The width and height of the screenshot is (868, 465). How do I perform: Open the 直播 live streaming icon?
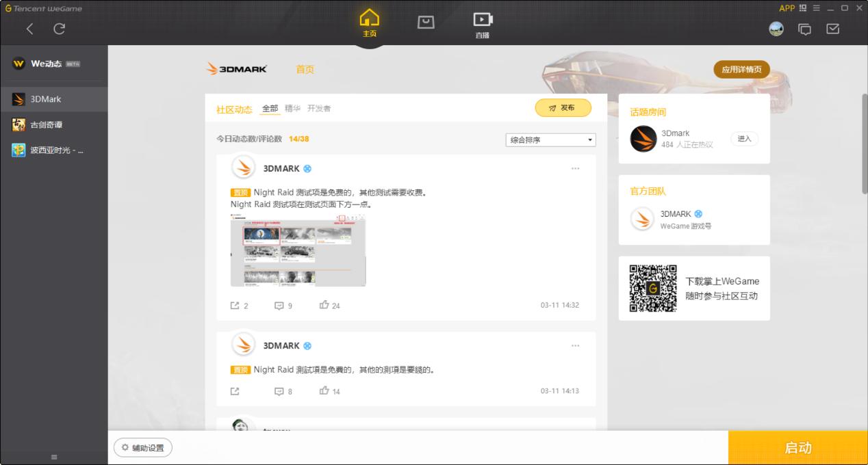tap(483, 25)
